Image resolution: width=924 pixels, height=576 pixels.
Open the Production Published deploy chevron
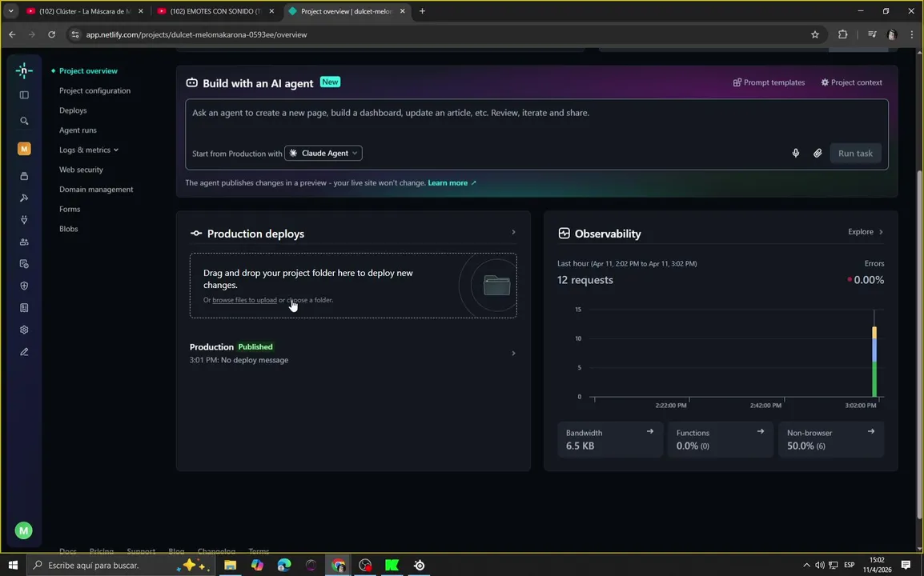(513, 354)
